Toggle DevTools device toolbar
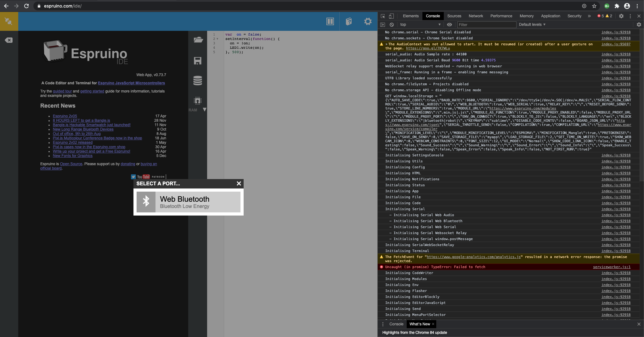Viewport: 644px width, 337px height. click(x=391, y=16)
